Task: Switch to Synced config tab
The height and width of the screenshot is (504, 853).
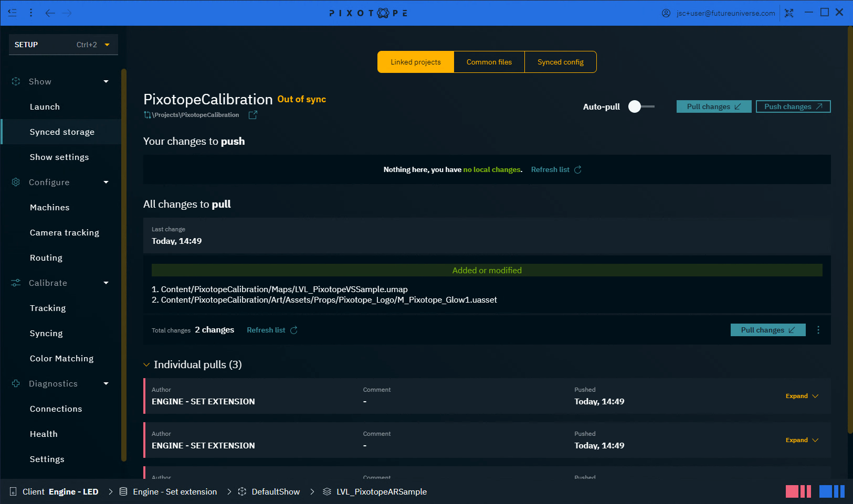Action: click(561, 62)
